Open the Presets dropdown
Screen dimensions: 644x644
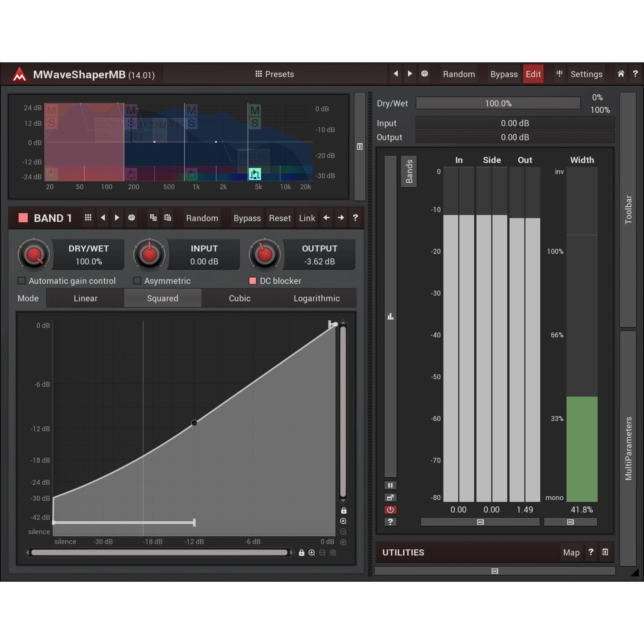tap(275, 74)
